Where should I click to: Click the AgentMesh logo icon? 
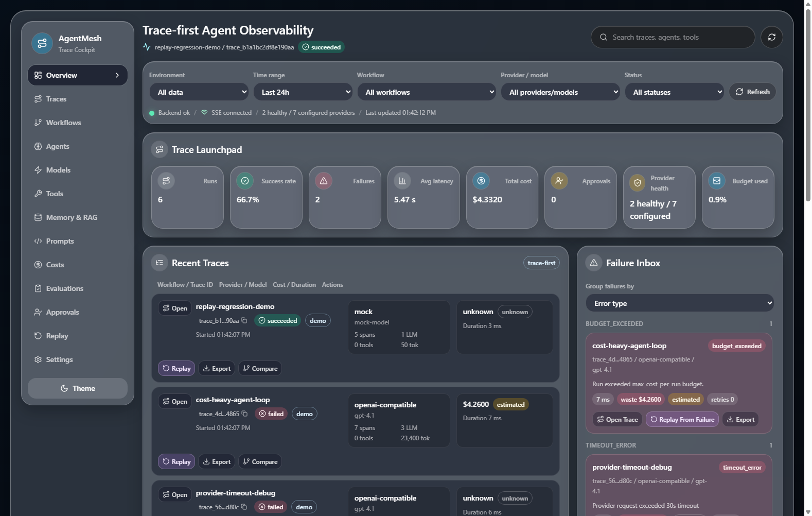tap(42, 43)
